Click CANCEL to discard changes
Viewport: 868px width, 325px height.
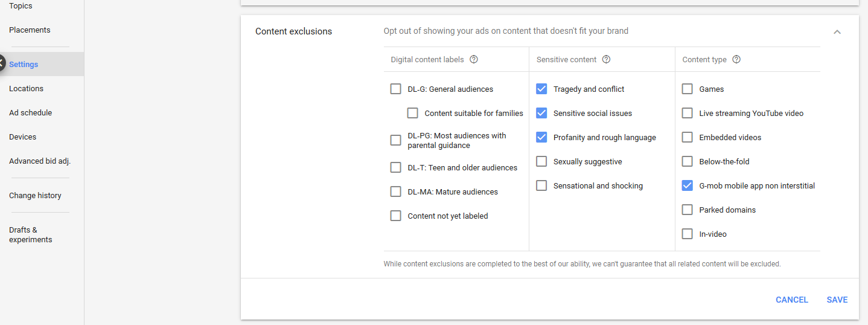click(791, 300)
